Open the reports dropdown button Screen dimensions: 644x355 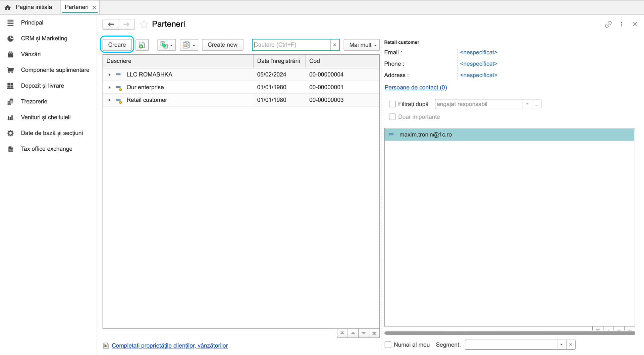pos(189,45)
